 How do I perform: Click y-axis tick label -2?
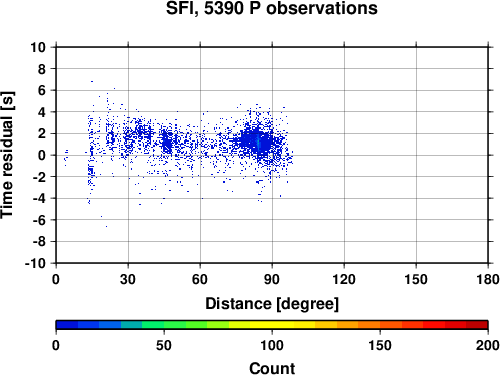tap(39, 177)
